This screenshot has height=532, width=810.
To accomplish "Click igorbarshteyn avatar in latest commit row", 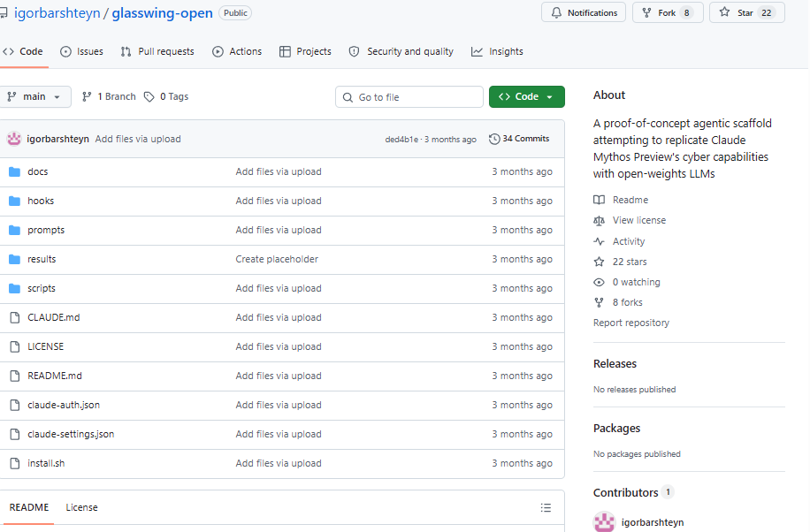I will (x=14, y=139).
